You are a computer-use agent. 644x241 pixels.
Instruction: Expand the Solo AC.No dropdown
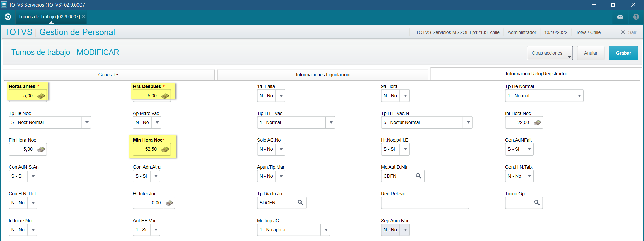[281, 149]
